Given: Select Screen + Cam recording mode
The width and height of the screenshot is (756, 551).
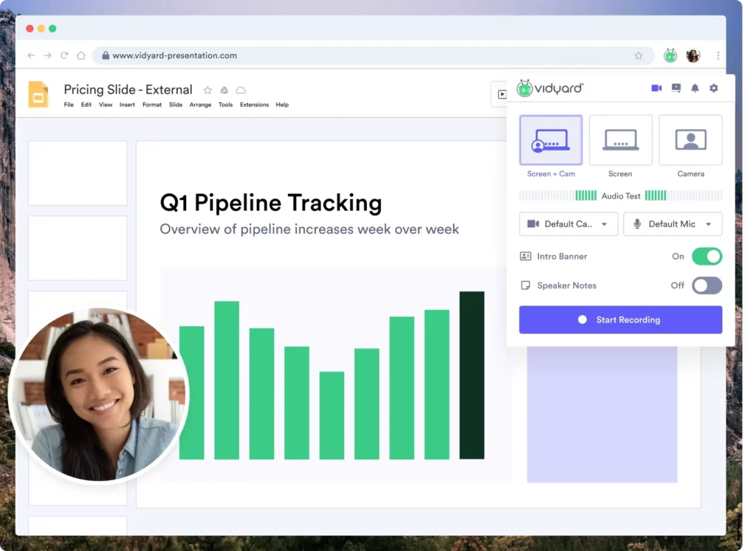Looking at the screenshot, I should [551, 140].
